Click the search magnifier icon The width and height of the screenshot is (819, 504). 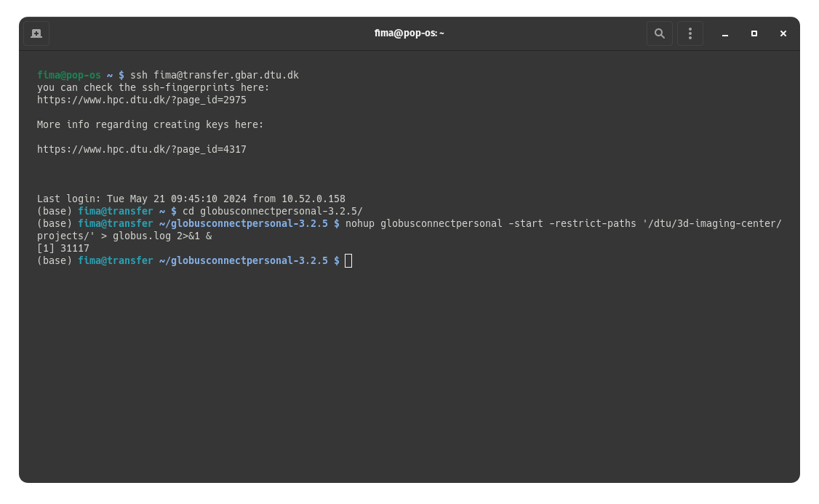tap(659, 33)
